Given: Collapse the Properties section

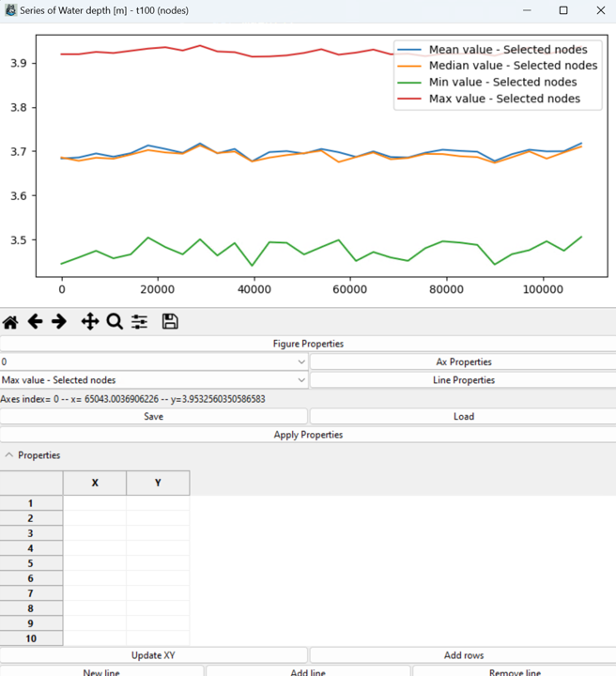Looking at the screenshot, I should (9, 455).
